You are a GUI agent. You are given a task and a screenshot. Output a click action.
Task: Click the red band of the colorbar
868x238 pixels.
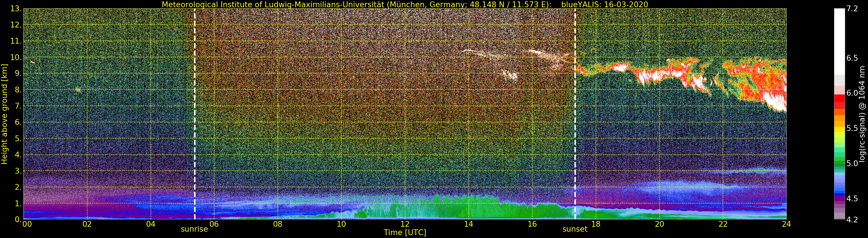tap(839, 102)
